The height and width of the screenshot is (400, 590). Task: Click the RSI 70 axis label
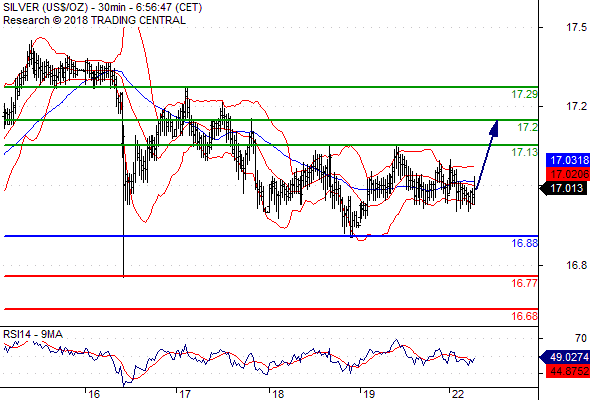(x=581, y=338)
